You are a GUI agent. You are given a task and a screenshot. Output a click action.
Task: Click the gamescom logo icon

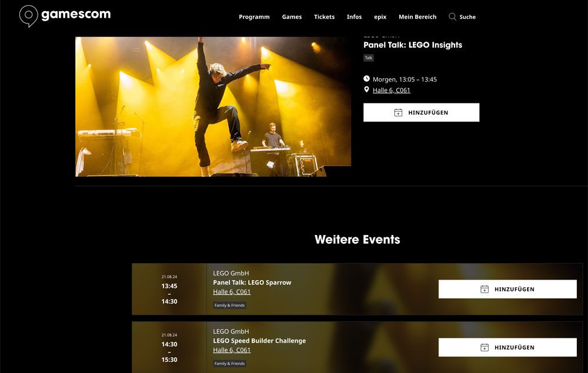(x=28, y=16)
